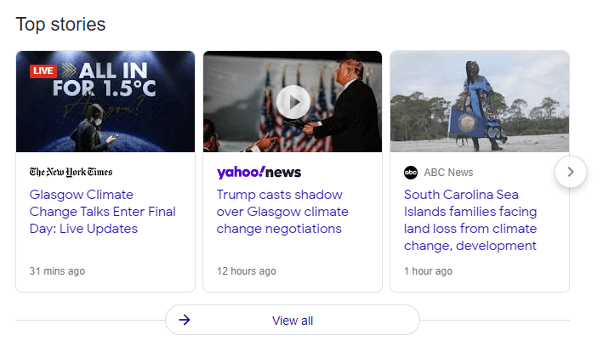Click the Yahoo News logo
Image resolution: width=609 pixels, height=364 pixels.
coord(259,172)
